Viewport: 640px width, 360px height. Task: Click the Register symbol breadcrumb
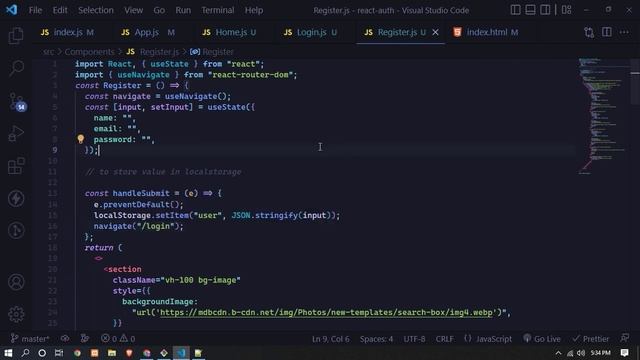click(x=212, y=52)
